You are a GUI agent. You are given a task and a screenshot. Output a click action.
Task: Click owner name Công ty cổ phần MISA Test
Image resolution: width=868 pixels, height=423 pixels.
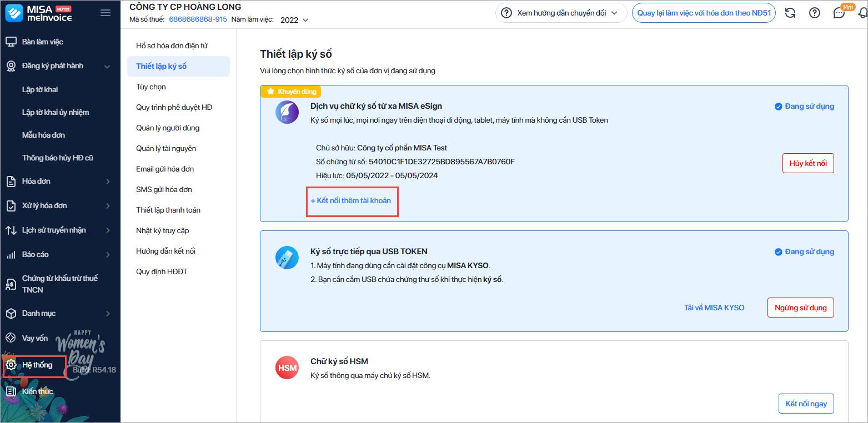402,148
